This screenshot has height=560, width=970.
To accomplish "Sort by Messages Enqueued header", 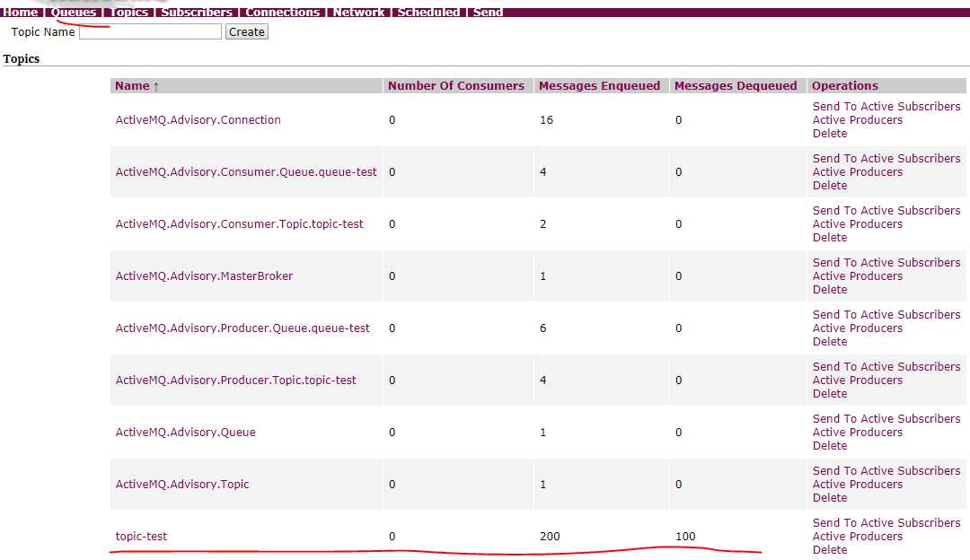I will [x=599, y=86].
